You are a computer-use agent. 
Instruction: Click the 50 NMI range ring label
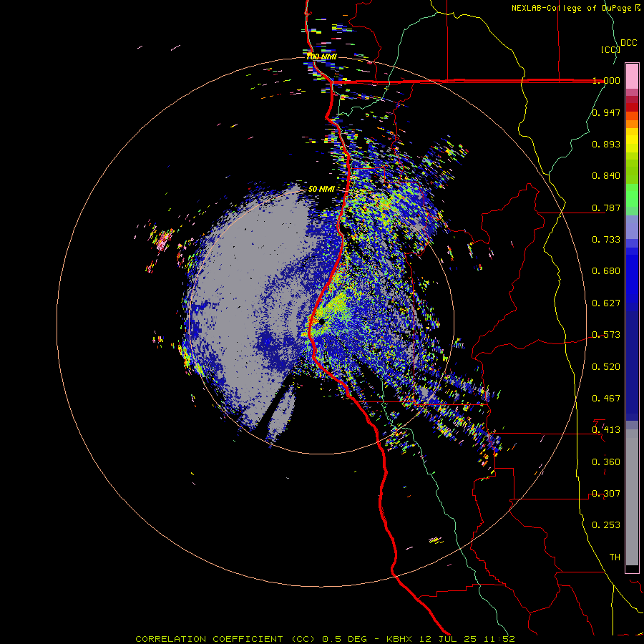[x=321, y=189]
